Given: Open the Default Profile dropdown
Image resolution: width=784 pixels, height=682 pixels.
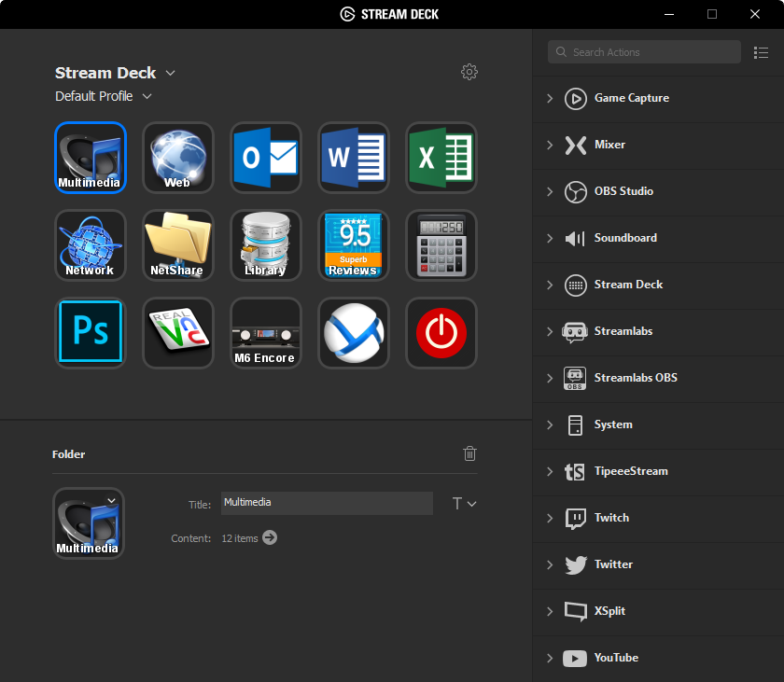Looking at the screenshot, I should coord(147,96).
